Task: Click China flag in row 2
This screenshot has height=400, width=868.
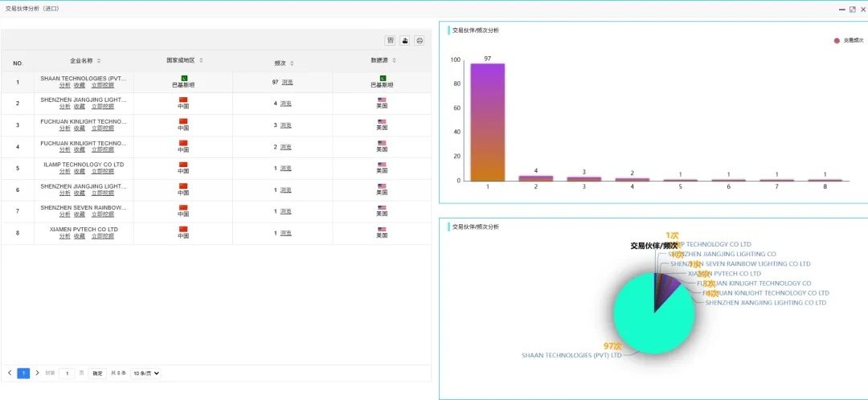Action: coord(183,100)
